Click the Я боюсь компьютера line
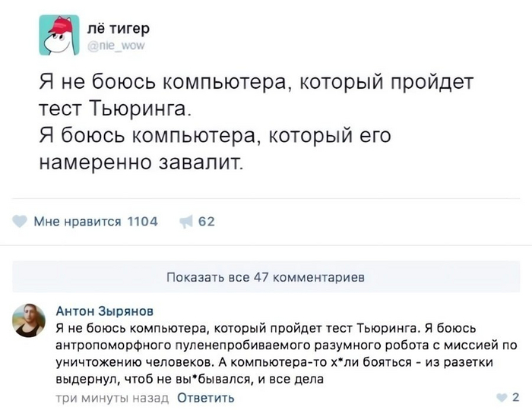Screen dimensions: 532x410 coord(215,136)
